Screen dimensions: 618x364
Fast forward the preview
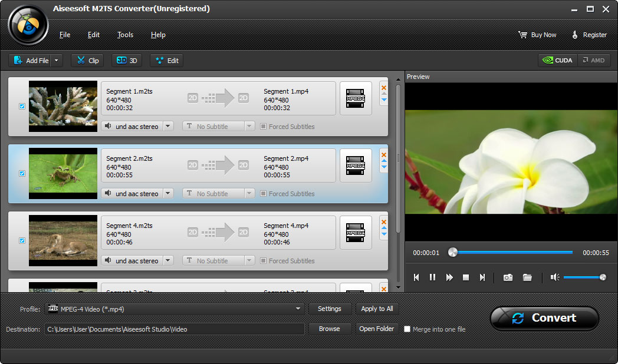click(x=449, y=277)
